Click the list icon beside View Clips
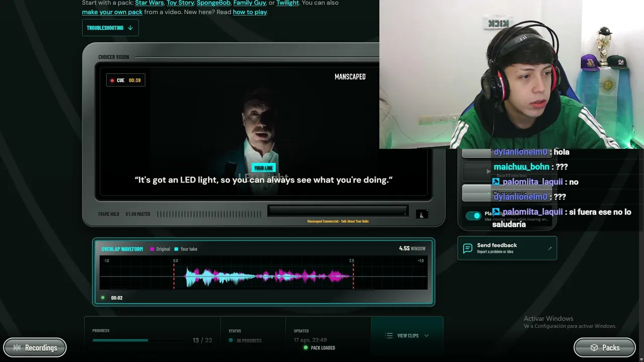The width and height of the screenshot is (644, 362). [x=389, y=335]
